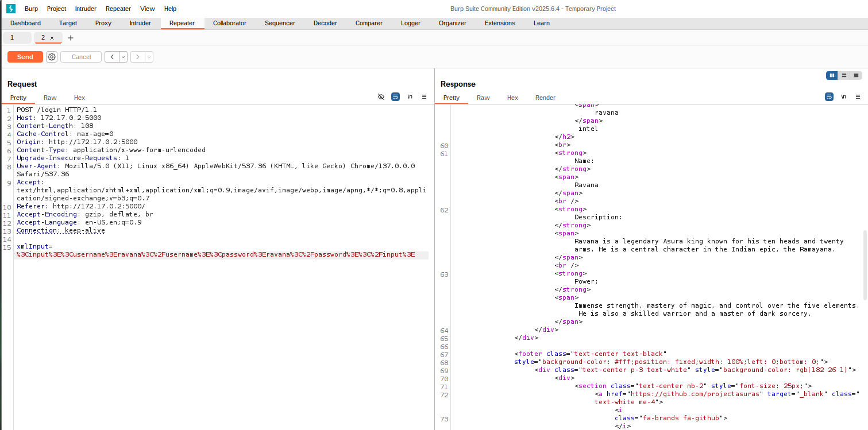The height and width of the screenshot is (430, 868).
Task: Show Response in Hex view
Action: click(512, 98)
